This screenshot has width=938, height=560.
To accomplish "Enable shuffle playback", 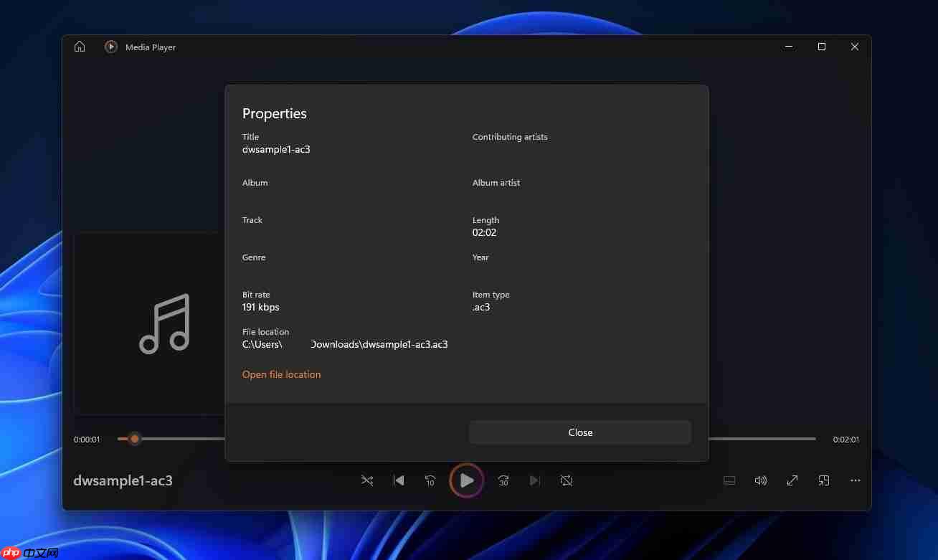I will click(367, 480).
